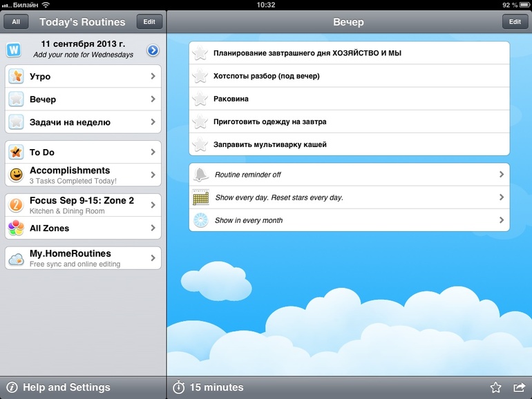Tap the star icon in bottom toolbar

[x=495, y=387]
